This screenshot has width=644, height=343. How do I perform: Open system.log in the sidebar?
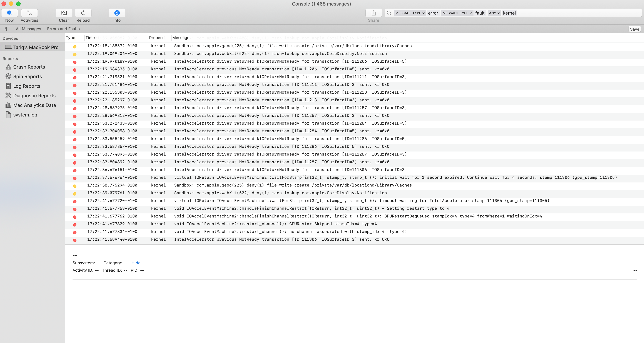(25, 115)
